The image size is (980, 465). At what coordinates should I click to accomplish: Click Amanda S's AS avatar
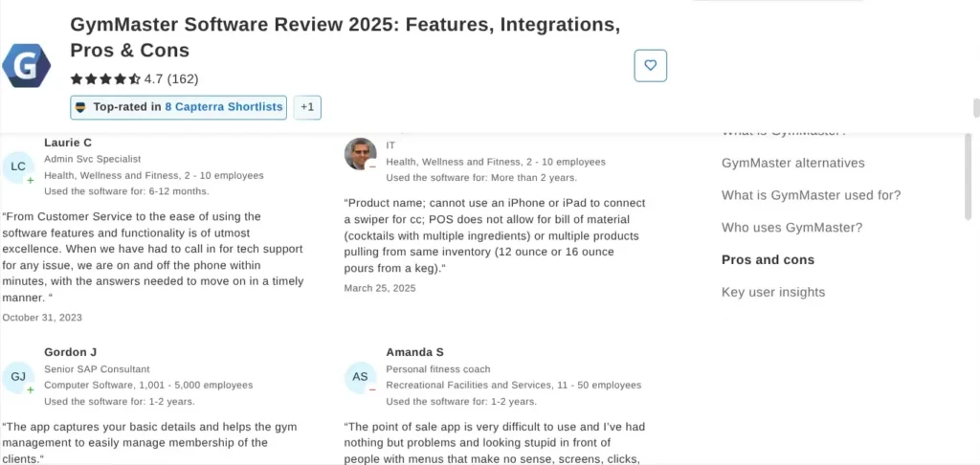click(x=360, y=377)
